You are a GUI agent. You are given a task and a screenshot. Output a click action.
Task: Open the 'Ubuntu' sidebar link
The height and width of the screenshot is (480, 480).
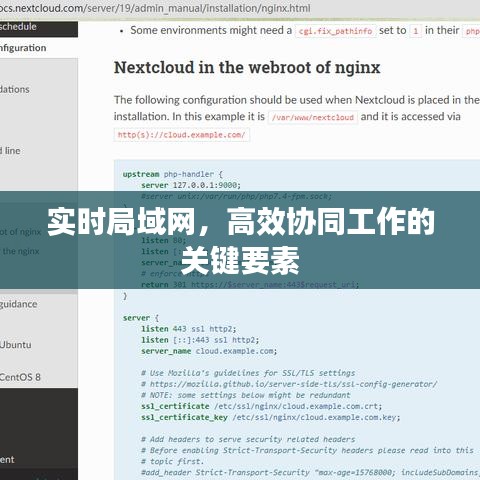coord(16,344)
